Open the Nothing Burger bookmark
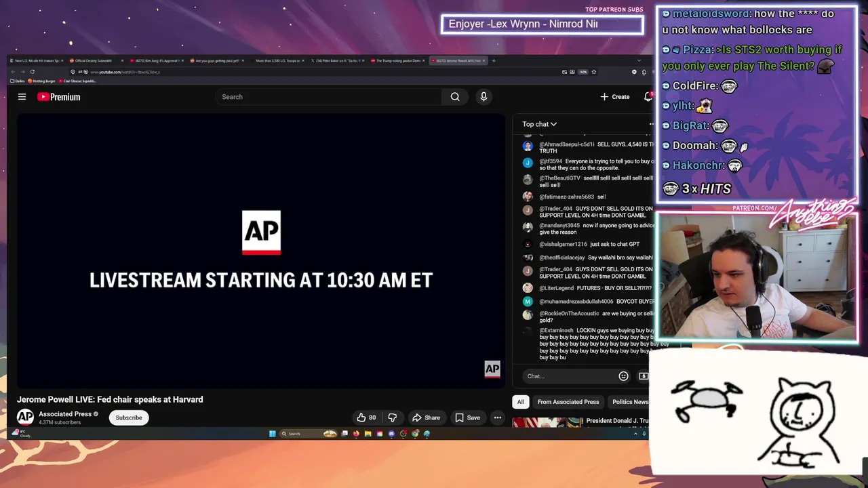Image resolution: width=868 pixels, height=488 pixels. point(41,81)
